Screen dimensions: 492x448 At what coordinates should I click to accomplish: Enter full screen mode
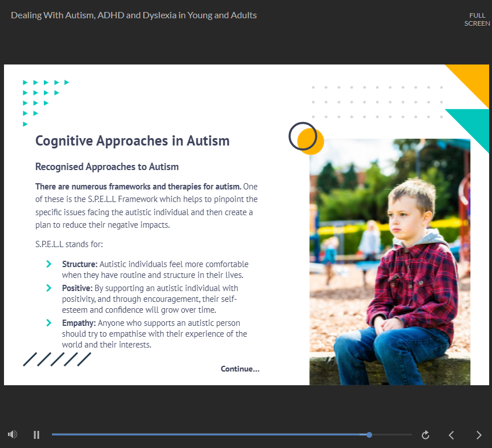click(x=477, y=19)
